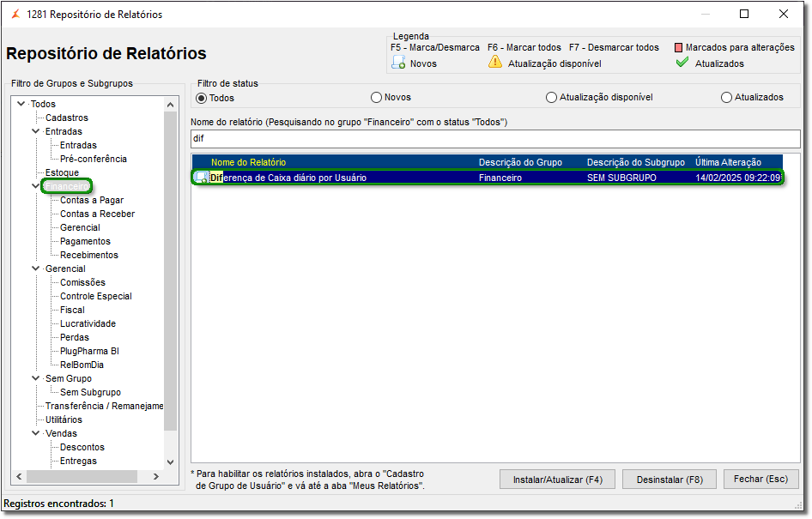Viewport: 812px width, 519px height.
Task: Click the red Marcados para alterações swatch
Action: click(678, 47)
